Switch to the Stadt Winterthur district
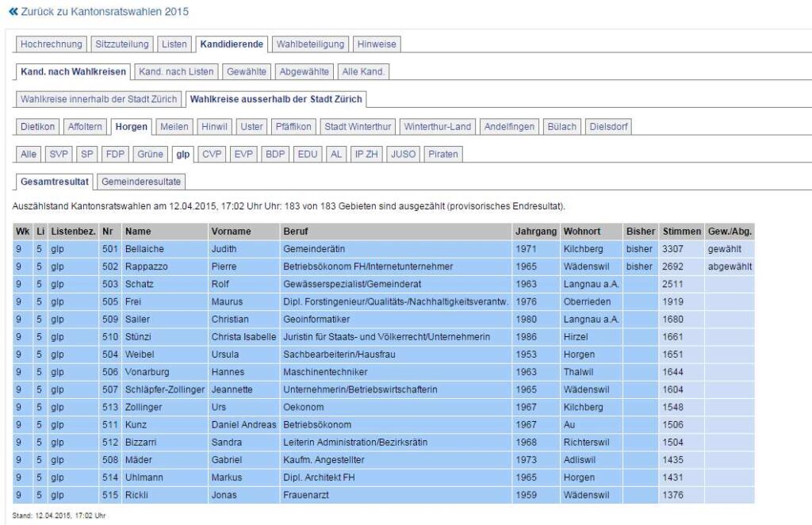812x525 pixels. pos(358,127)
